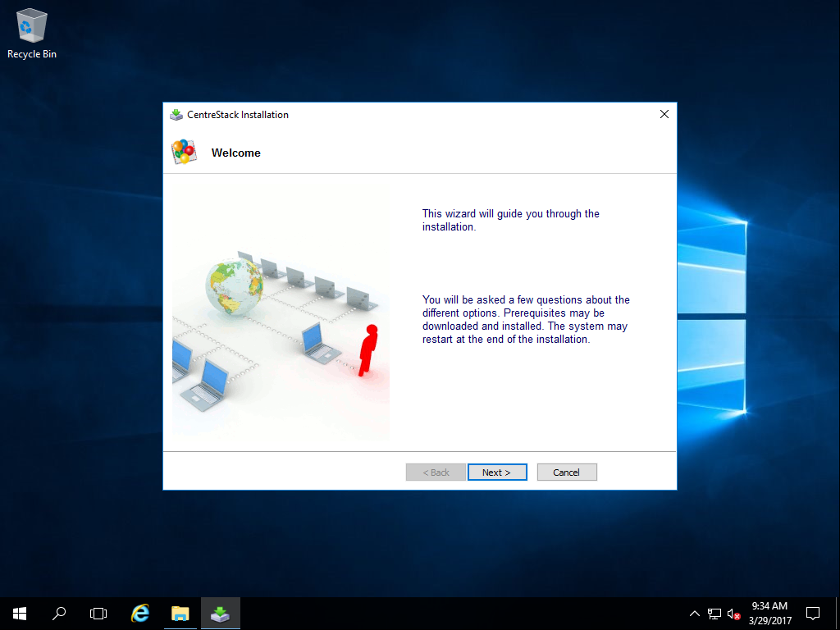Click the CentreStack installer title bar icon
The image size is (840, 630).
click(176, 115)
